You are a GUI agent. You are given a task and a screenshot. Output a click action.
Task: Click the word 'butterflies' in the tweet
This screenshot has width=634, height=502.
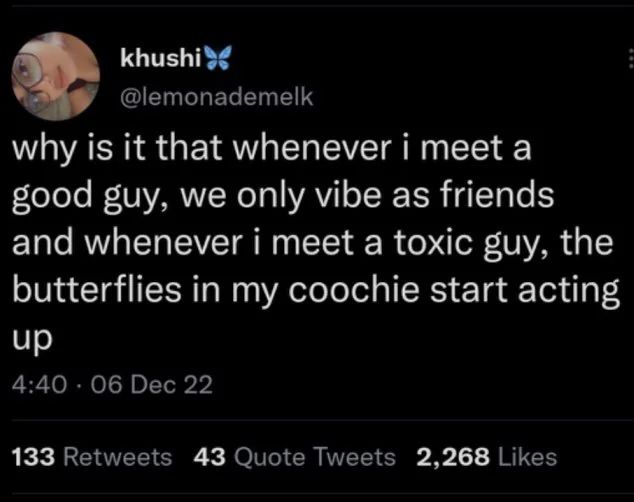point(97,289)
